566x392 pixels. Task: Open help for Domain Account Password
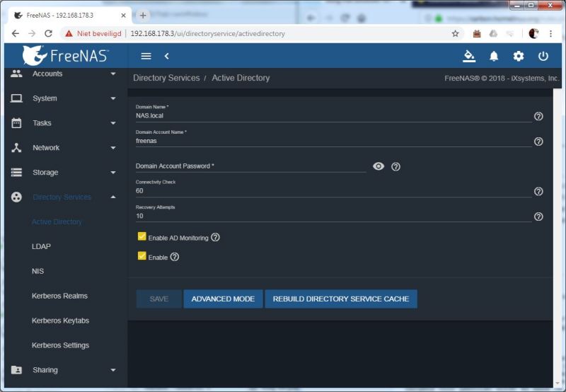click(x=395, y=166)
